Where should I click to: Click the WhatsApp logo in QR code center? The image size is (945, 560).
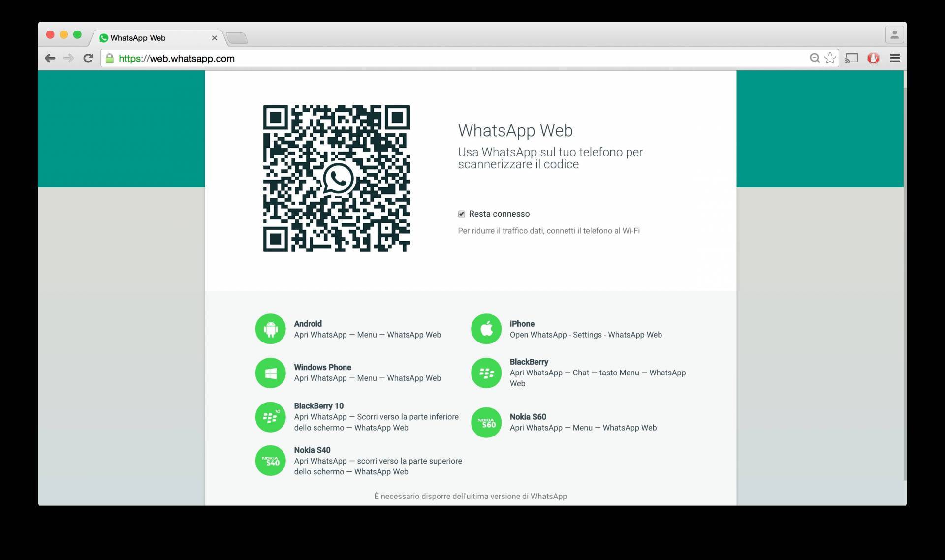point(338,179)
